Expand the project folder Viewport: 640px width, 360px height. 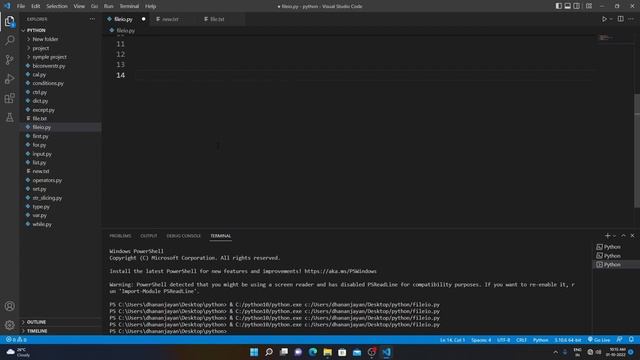[60, 48]
